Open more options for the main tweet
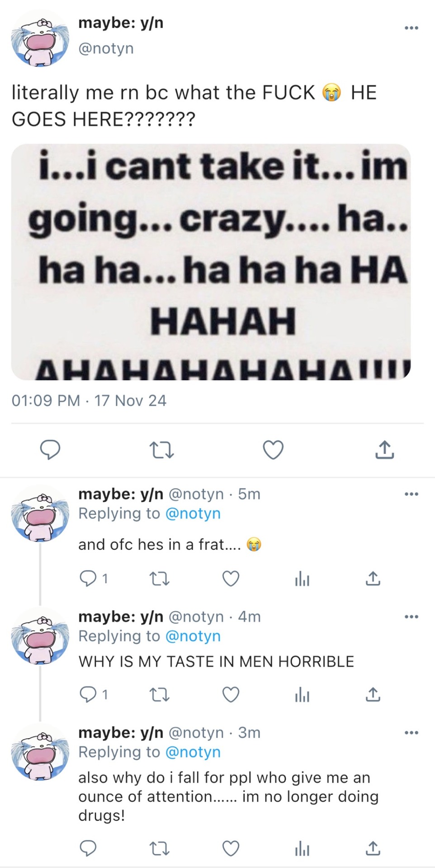This screenshot has width=435, height=868. click(x=411, y=28)
